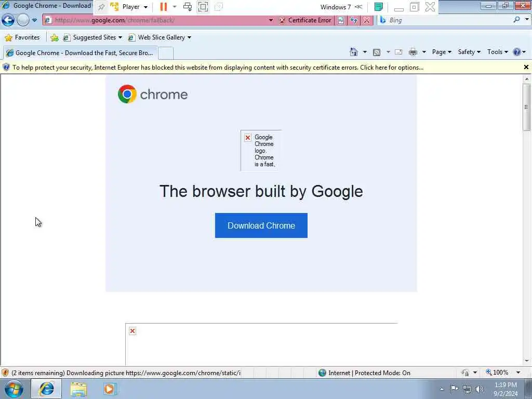Click the vertical scrollbar down arrow
The width and height of the screenshot is (532, 399).
click(x=527, y=361)
